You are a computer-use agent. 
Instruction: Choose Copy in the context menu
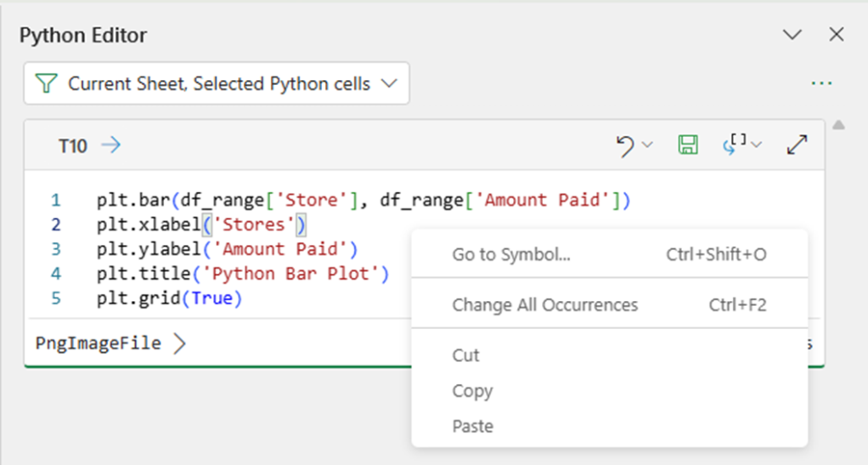472,391
